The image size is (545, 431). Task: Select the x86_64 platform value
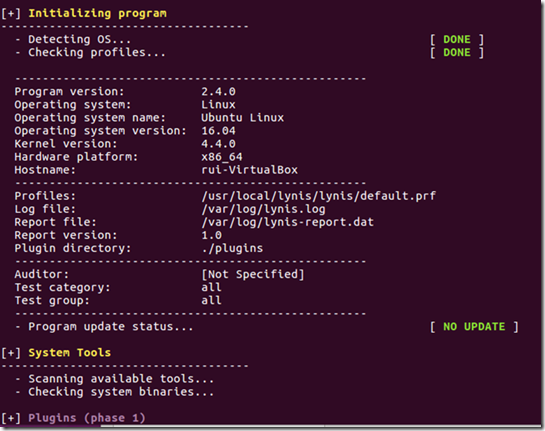click(x=222, y=157)
